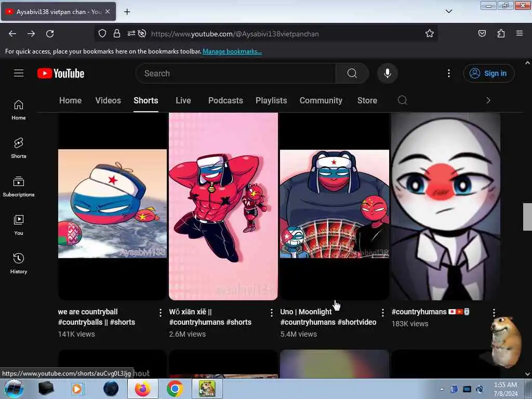Go to Home in left sidebar
532x399 pixels.
coord(19,110)
